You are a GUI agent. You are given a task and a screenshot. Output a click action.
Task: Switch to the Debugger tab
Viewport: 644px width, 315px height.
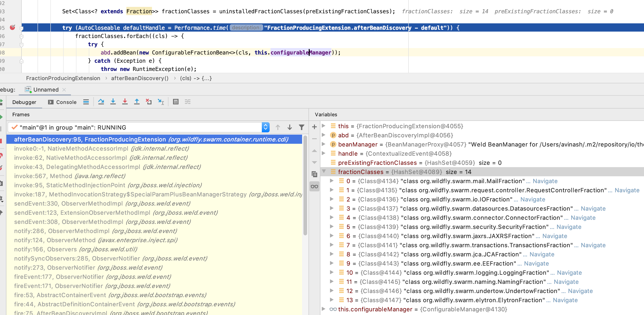pos(24,102)
